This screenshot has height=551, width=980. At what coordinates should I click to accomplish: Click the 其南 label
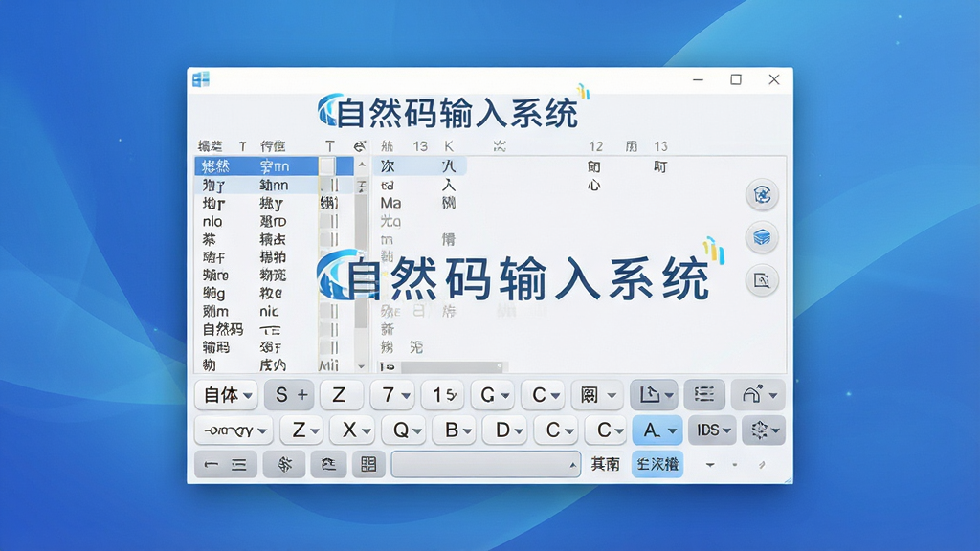pyautogui.click(x=606, y=464)
